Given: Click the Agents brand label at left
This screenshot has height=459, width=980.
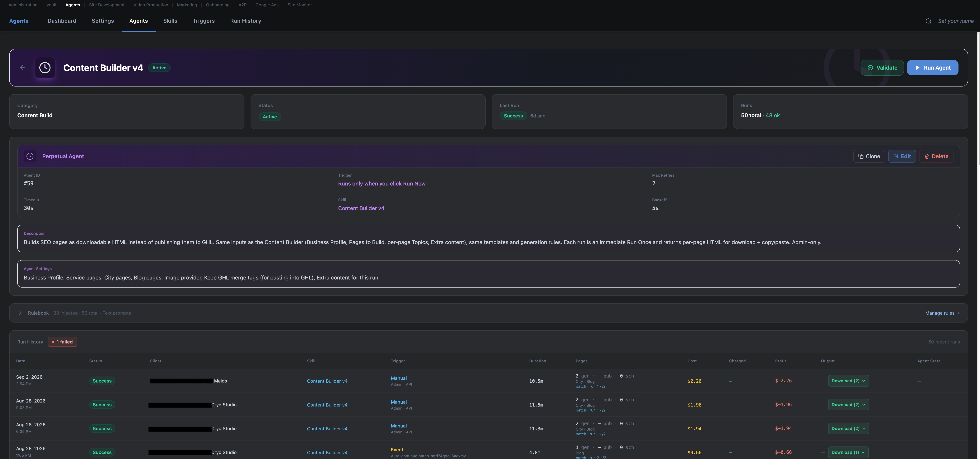Looking at the screenshot, I should [x=19, y=21].
